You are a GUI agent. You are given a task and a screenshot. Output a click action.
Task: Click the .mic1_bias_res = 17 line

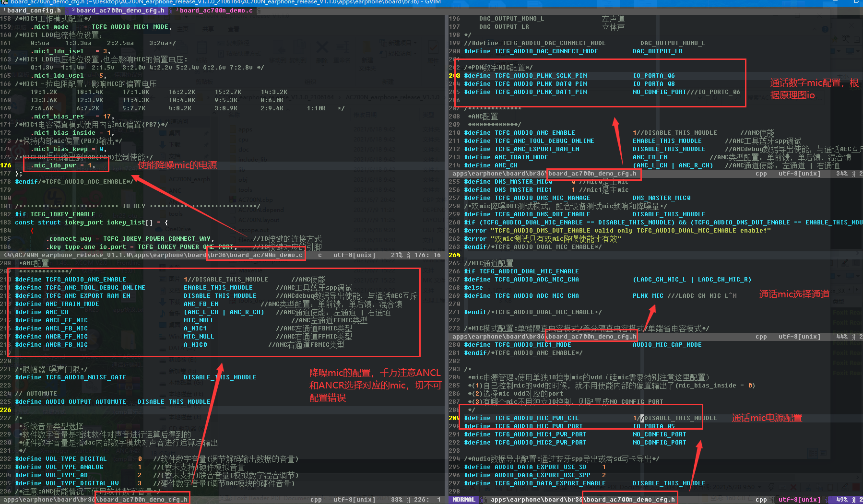(72, 117)
